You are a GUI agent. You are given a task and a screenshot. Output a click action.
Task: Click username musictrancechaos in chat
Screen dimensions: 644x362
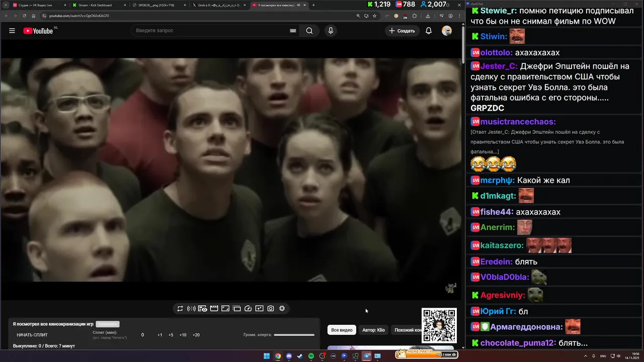518,122
